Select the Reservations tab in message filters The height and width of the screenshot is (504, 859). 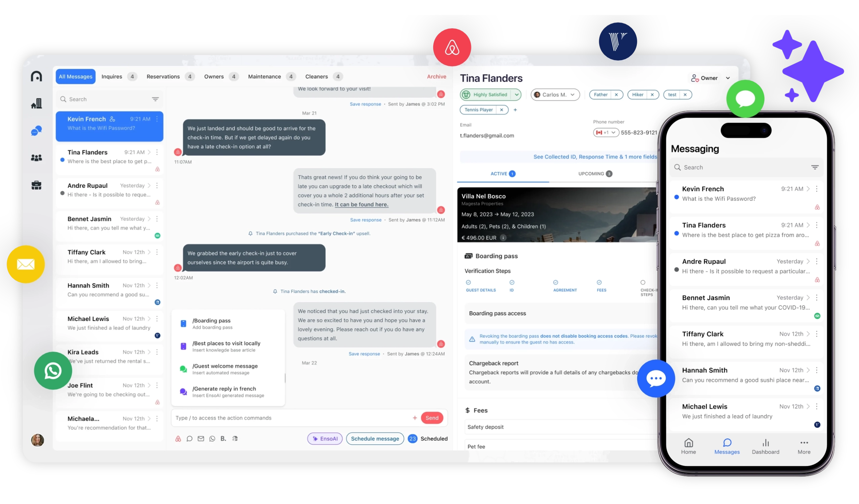[x=164, y=76]
